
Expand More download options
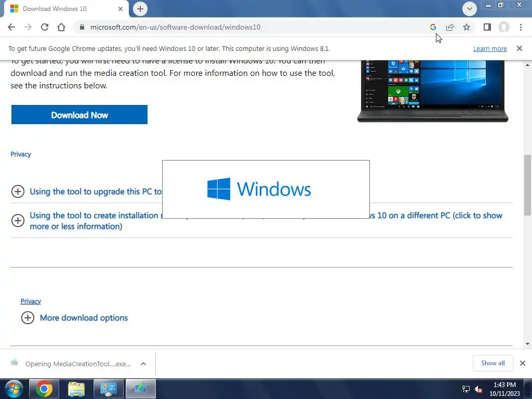click(74, 318)
